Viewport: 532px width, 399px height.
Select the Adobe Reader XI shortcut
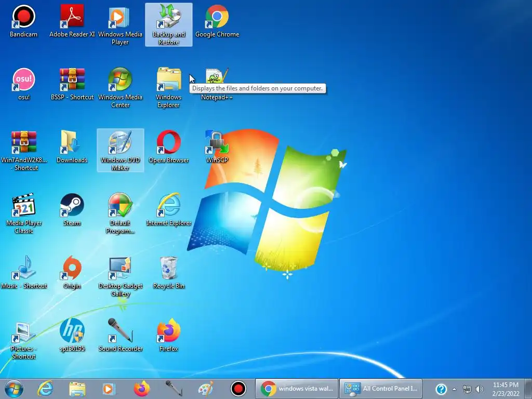(72, 21)
